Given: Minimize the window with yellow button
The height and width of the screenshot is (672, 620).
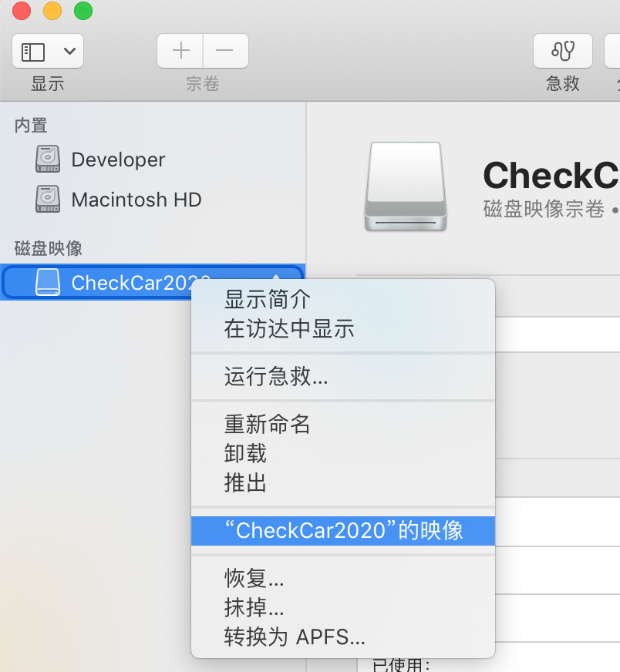Looking at the screenshot, I should coord(52,11).
